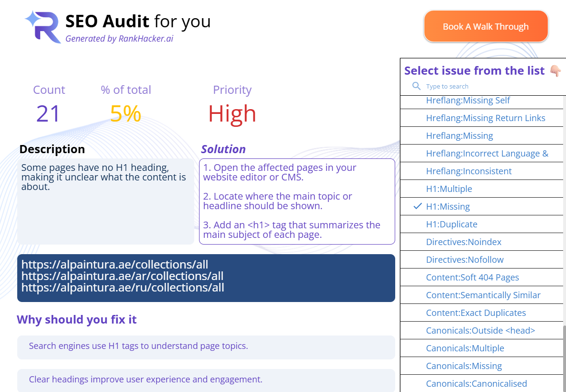The image size is (566, 392).
Task: Open the alpaintura.ae/collections/all URL
Action: (x=115, y=265)
